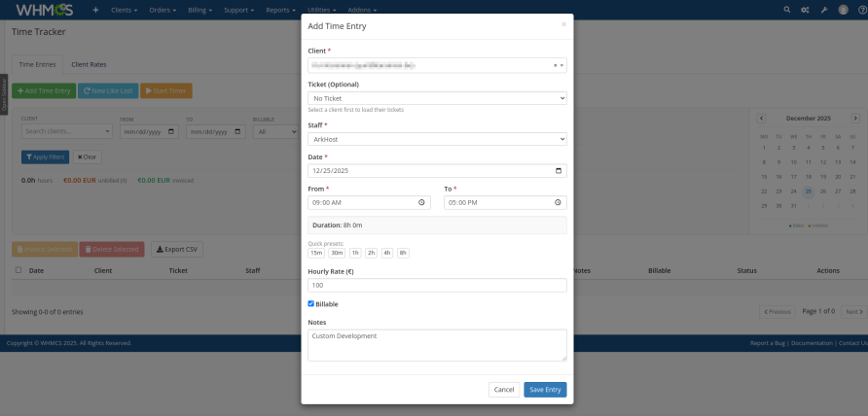
Task: Click the clock icon in To time field
Action: click(558, 203)
